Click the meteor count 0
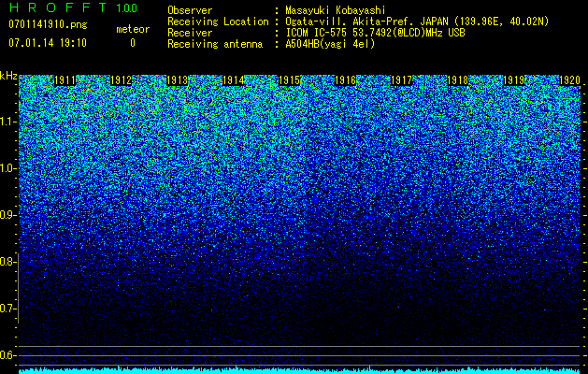The width and height of the screenshot is (588, 374). (133, 43)
